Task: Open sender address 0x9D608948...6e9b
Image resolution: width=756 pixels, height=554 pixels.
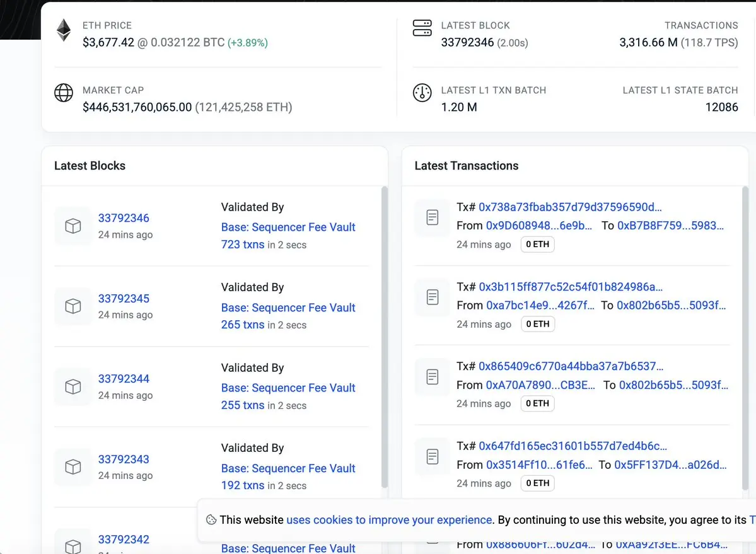Action: (x=538, y=226)
